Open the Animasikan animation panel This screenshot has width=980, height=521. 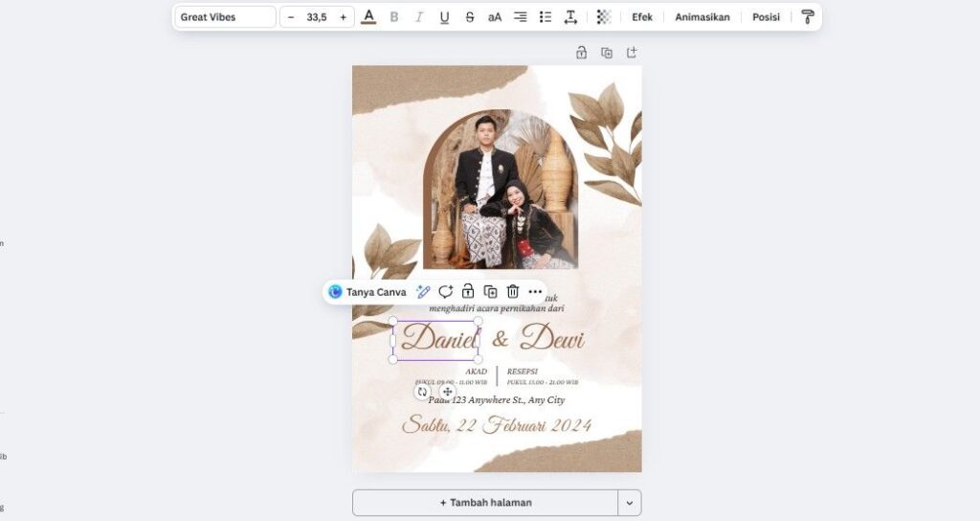[x=702, y=17]
